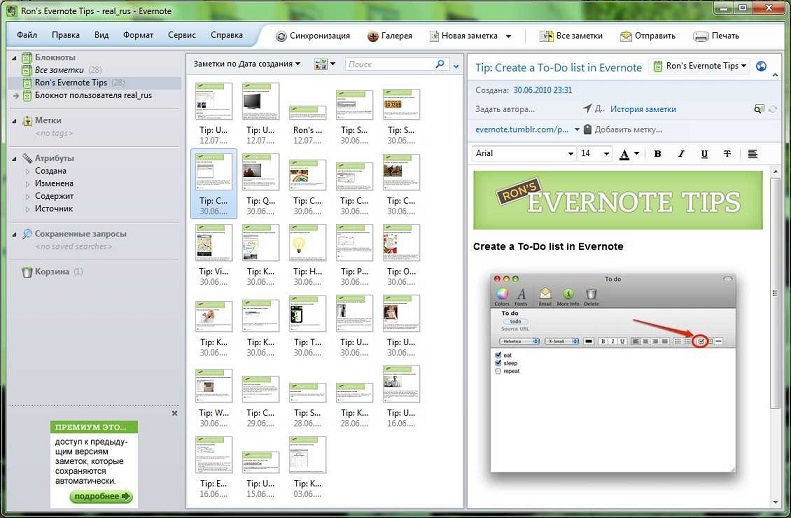The height and width of the screenshot is (518, 791).
Task: Open the notebook selector Ron's Evernote Tips dropdown
Action: click(x=700, y=66)
